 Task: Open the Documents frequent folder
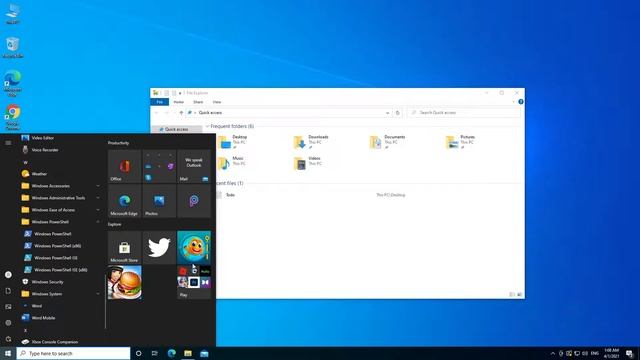[x=387, y=142]
